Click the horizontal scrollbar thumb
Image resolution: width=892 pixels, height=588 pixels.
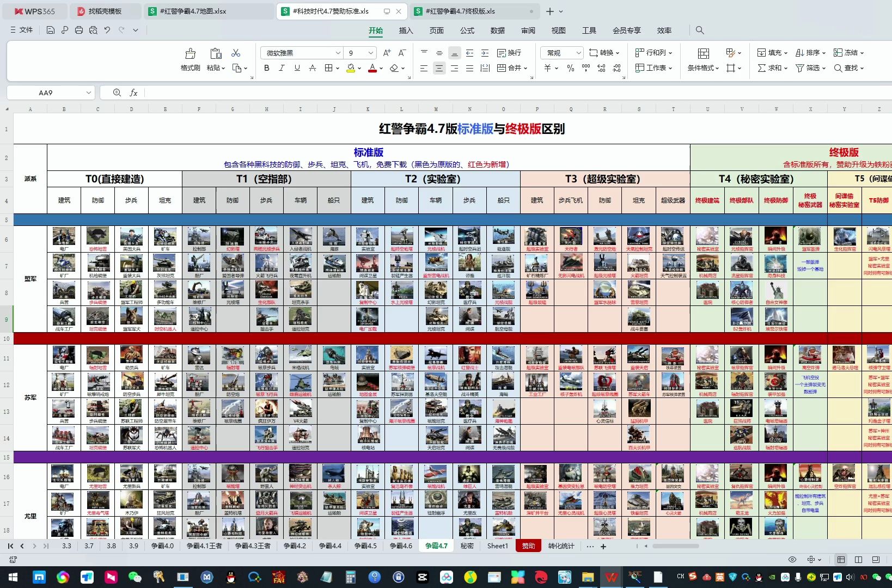[675, 546]
